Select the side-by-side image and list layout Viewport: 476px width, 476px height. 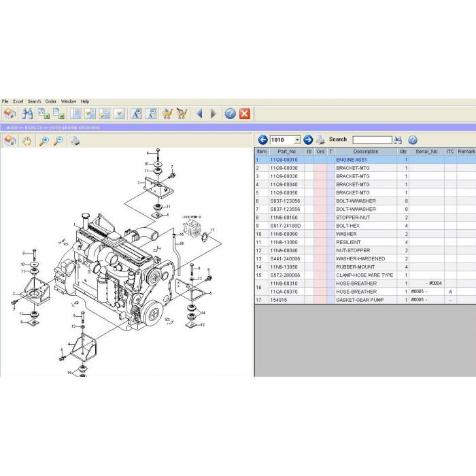point(90,114)
